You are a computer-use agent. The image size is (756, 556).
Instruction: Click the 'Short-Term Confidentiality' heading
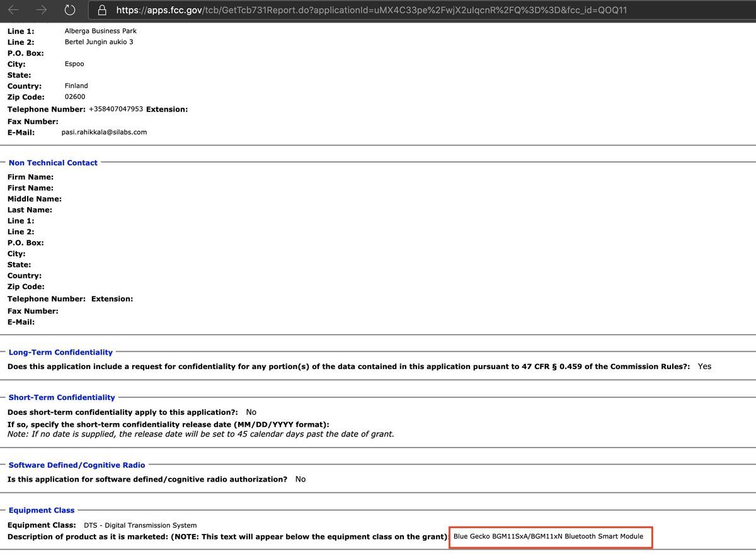coord(62,397)
